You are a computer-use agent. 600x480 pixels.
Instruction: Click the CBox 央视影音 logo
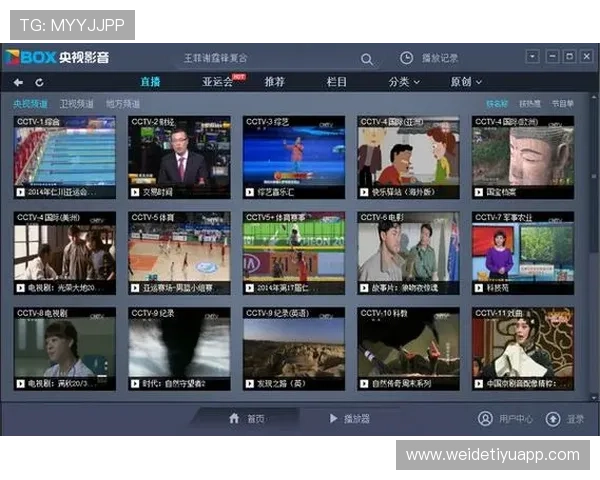[57, 57]
